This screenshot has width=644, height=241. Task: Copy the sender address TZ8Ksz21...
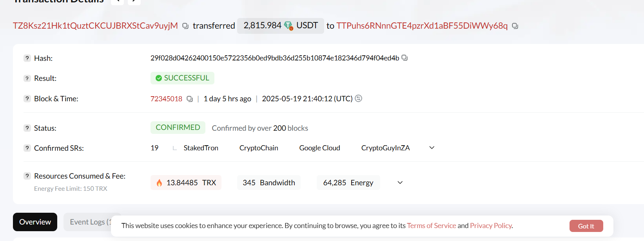click(185, 26)
